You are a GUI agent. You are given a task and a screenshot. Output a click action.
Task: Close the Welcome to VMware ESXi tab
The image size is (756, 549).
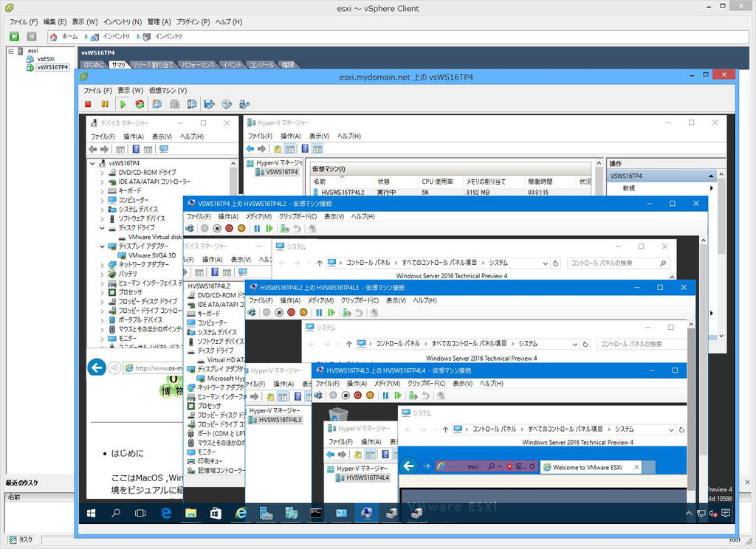point(636,467)
